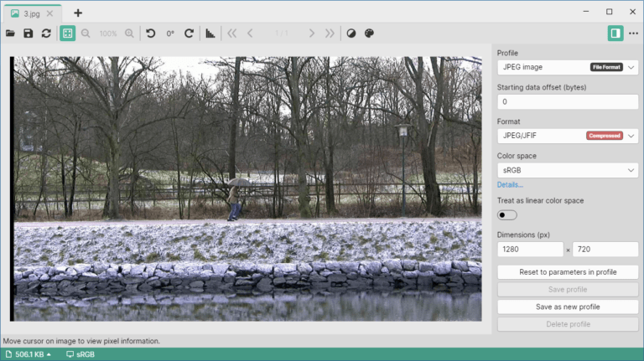Click the 506.1 KB file size indicator
The height and width of the screenshot is (361, 644).
[x=29, y=354]
